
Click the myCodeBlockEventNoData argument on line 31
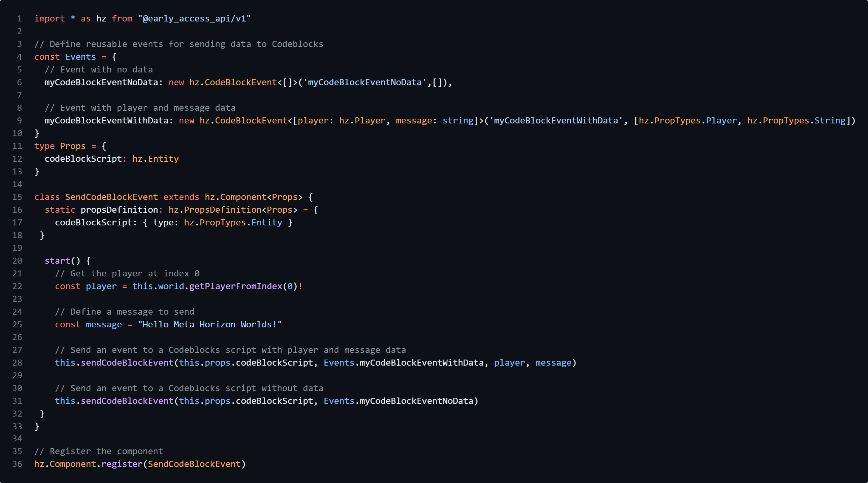click(x=416, y=401)
